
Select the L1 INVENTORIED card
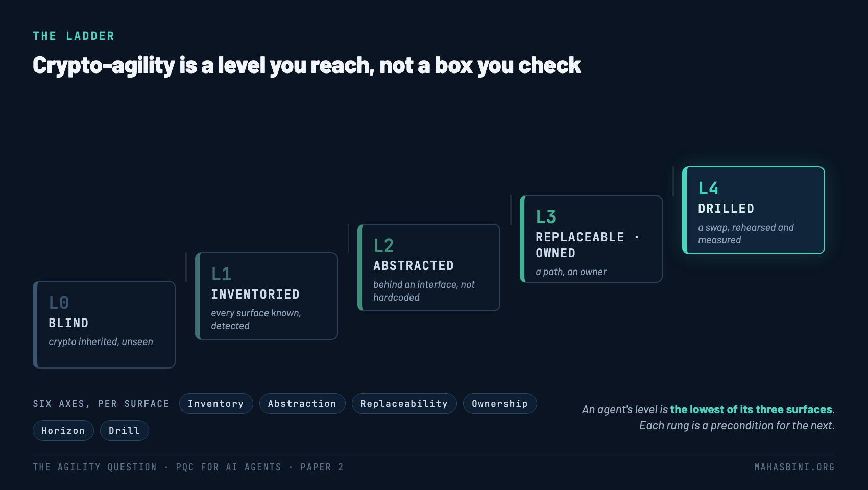coord(267,296)
